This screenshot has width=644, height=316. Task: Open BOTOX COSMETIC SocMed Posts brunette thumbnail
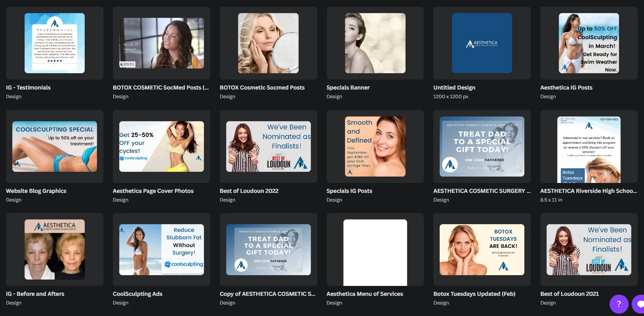(x=162, y=43)
